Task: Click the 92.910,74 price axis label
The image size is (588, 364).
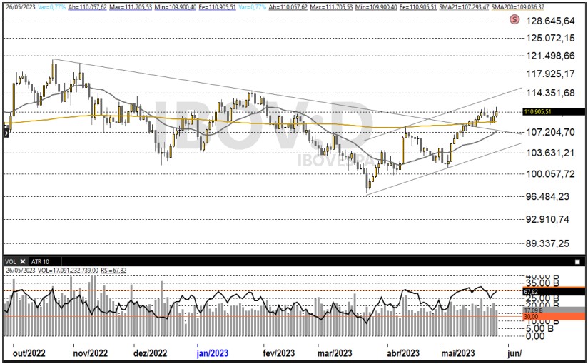Action: pyautogui.click(x=547, y=219)
